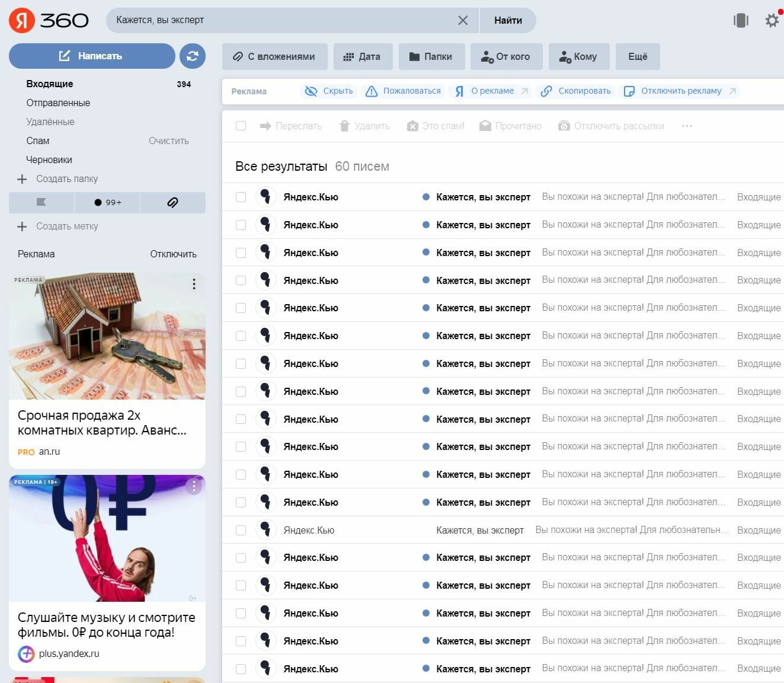Open О рекламе link

[x=491, y=91]
